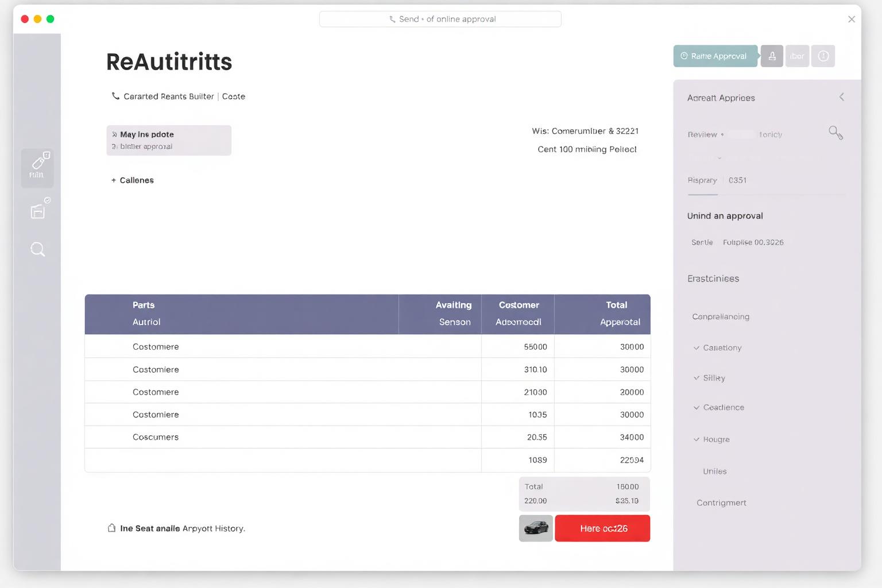This screenshot has height=588, width=882.
Task: Click the 'Unind an approval' heading
Action: pyautogui.click(x=725, y=216)
